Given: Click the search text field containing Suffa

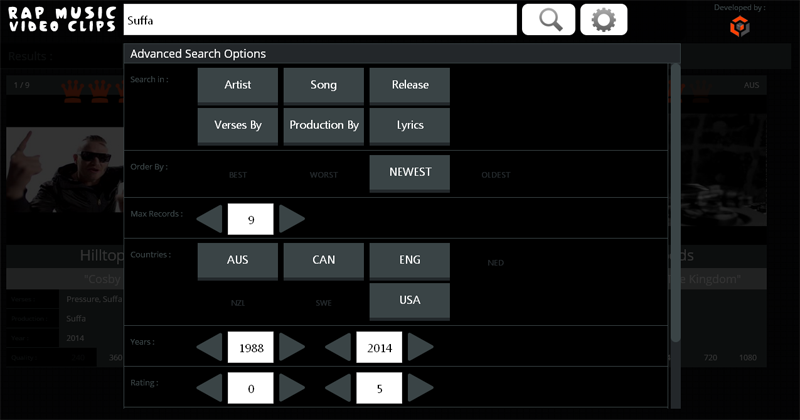Looking at the screenshot, I should pyautogui.click(x=320, y=20).
